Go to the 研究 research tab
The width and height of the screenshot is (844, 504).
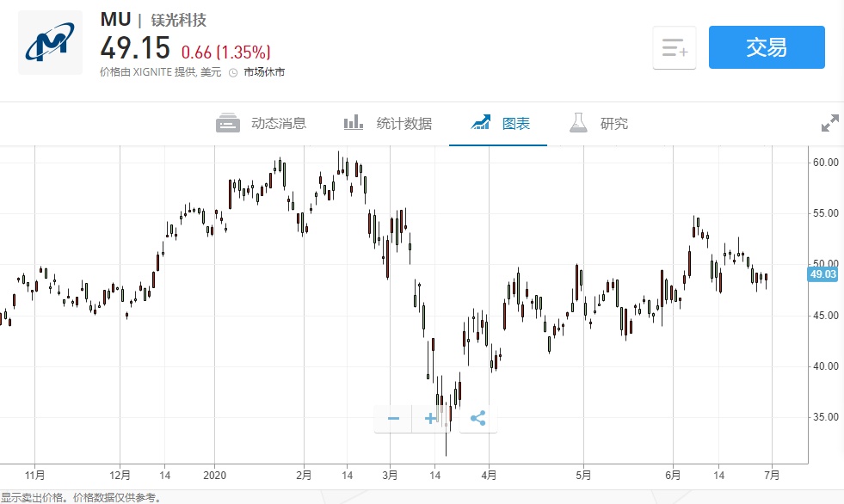pyautogui.click(x=599, y=124)
